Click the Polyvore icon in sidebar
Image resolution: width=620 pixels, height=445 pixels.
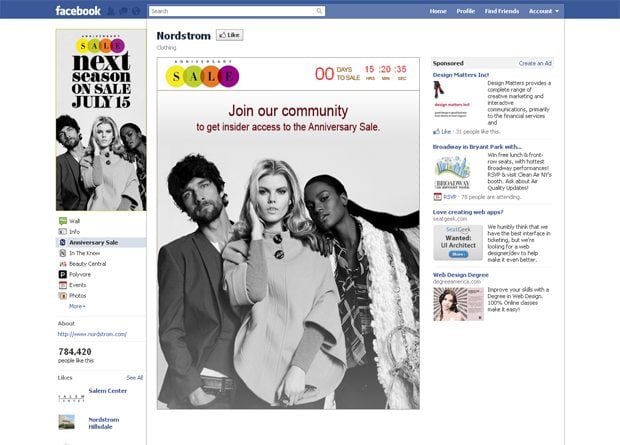pos(62,274)
